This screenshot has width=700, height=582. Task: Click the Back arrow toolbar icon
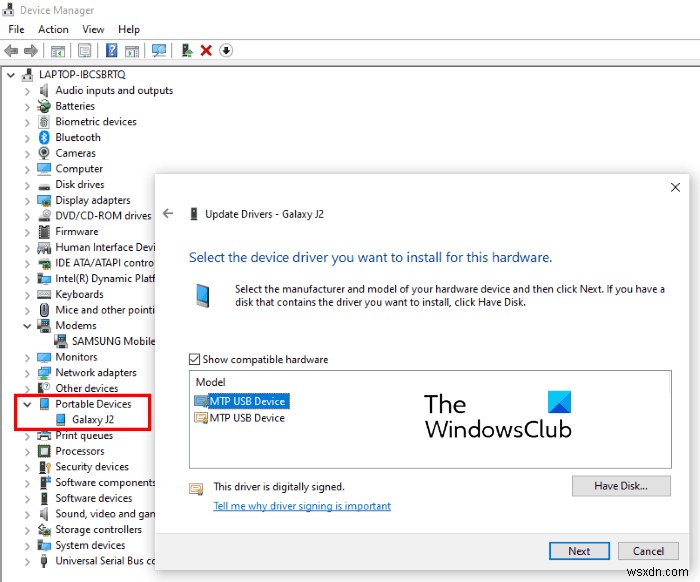point(11,50)
